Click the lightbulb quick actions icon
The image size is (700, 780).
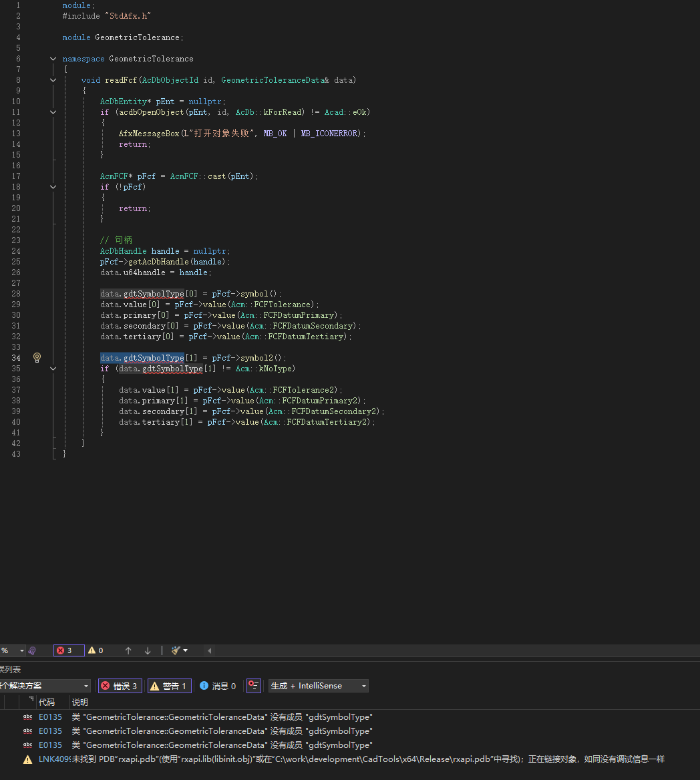click(37, 358)
